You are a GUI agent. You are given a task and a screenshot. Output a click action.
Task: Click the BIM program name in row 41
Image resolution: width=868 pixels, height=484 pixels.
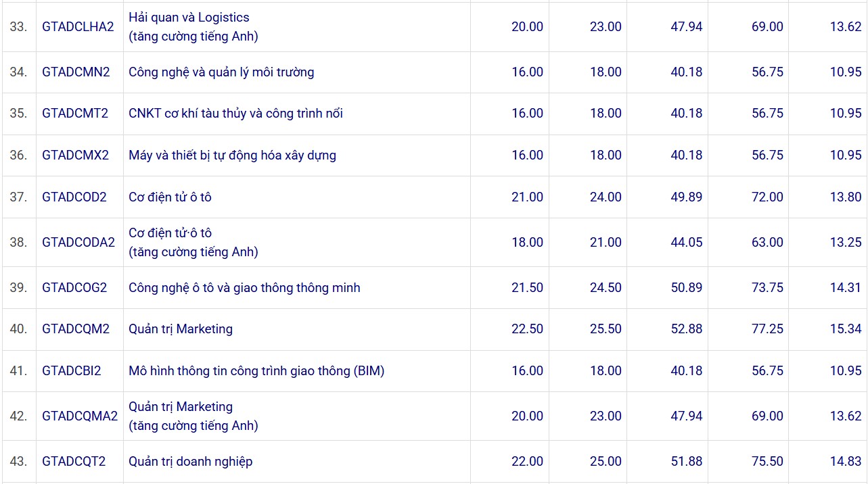256,371
